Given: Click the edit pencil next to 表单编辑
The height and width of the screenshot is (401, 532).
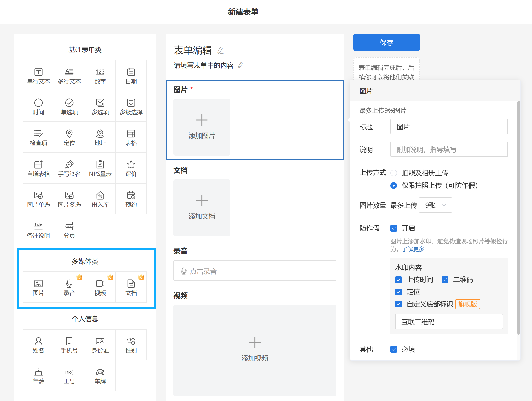Looking at the screenshot, I should click(x=220, y=51).
